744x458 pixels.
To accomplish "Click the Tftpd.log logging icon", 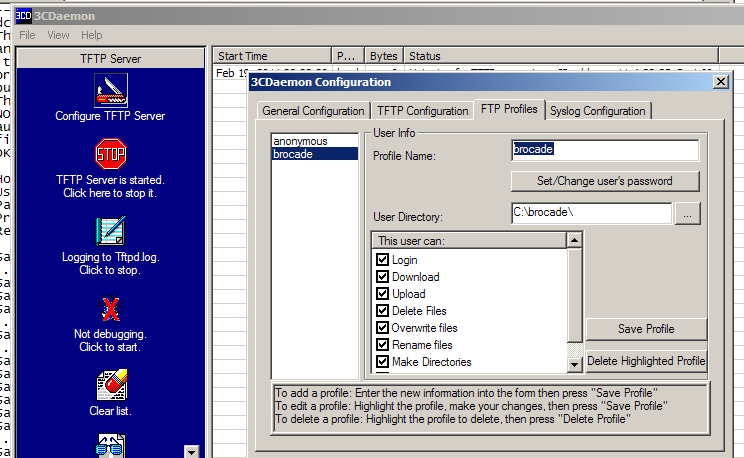I will click(110, 231).
